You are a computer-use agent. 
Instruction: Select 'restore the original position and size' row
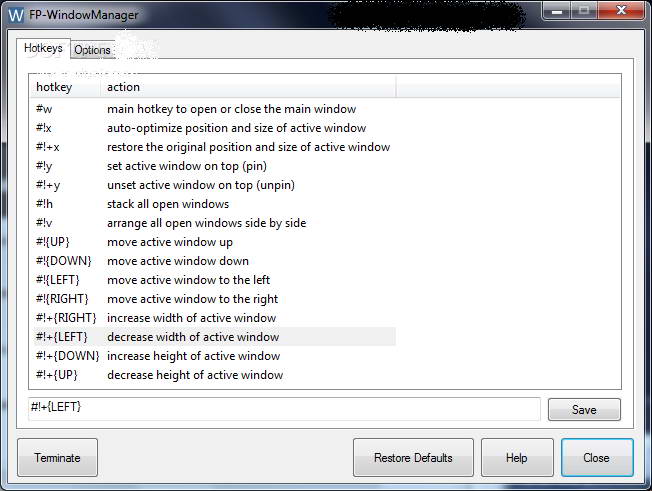coord(214,147)
